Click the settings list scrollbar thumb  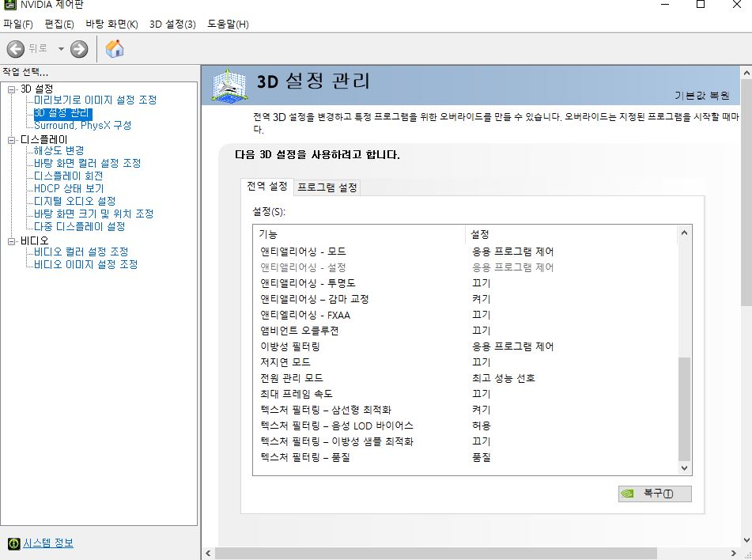pyautogui.click(x=684, y=410)
